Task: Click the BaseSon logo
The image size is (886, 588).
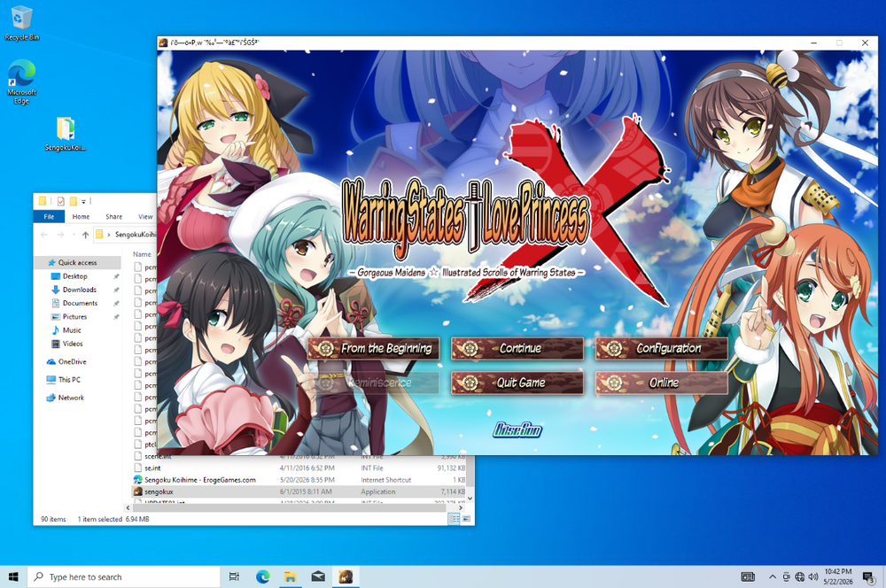Action: point(517,429)
